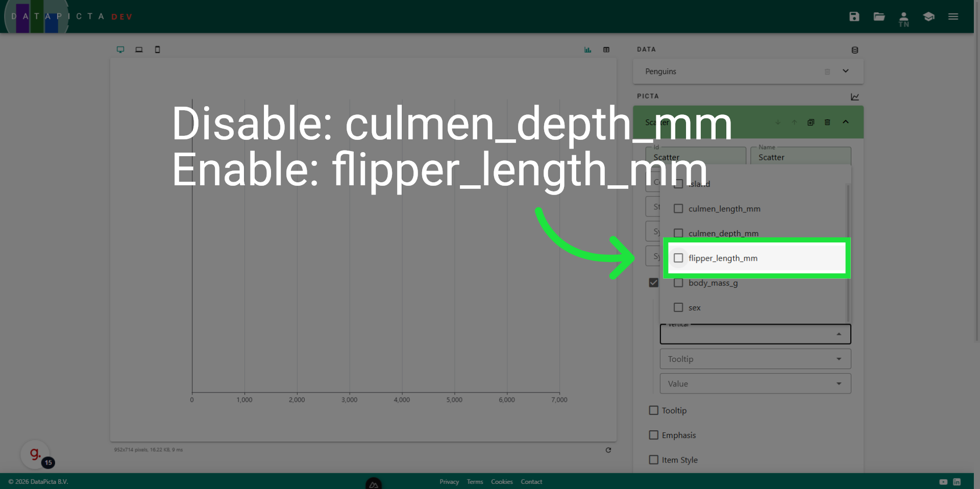Image resolution: width=980 pixels, height=489 pixels.
Task: Open the Privacy footer link
Action: click(x=449, y=482)
